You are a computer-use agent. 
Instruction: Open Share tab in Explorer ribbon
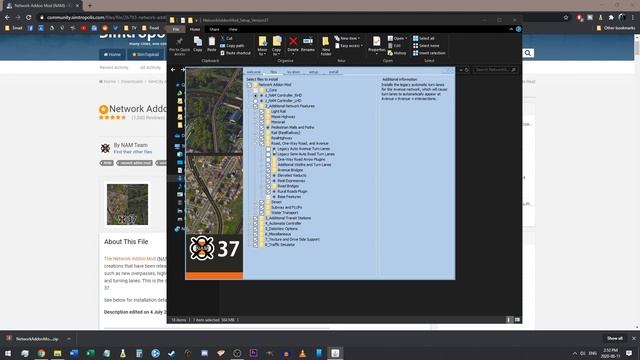click(x=214, y=29)
